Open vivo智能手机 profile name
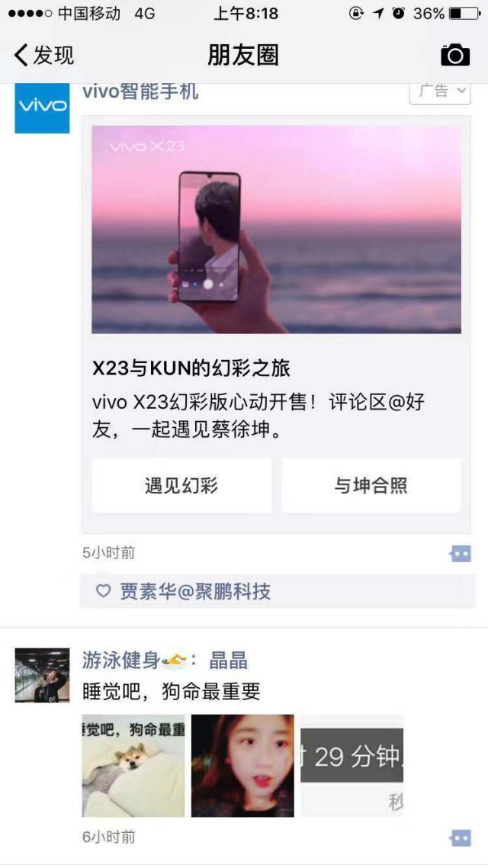This screenshot has width=488, height=868. click(140, 92)
